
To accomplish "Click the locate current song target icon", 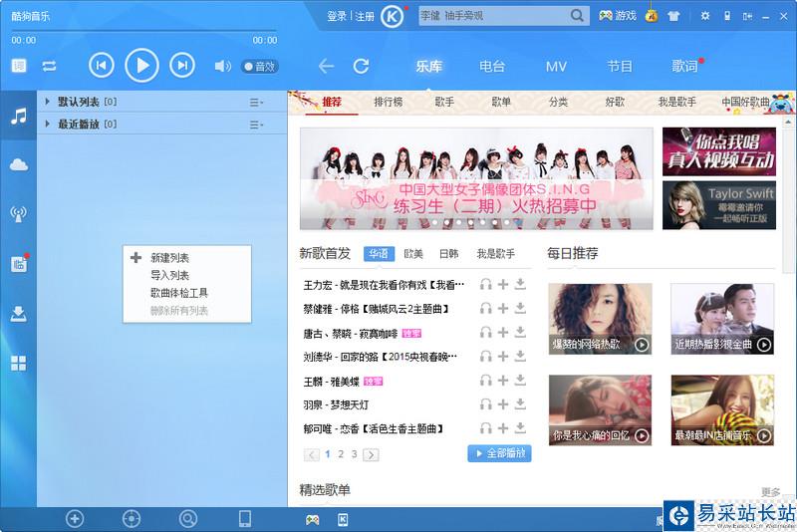I will click(x=132, y=519).
